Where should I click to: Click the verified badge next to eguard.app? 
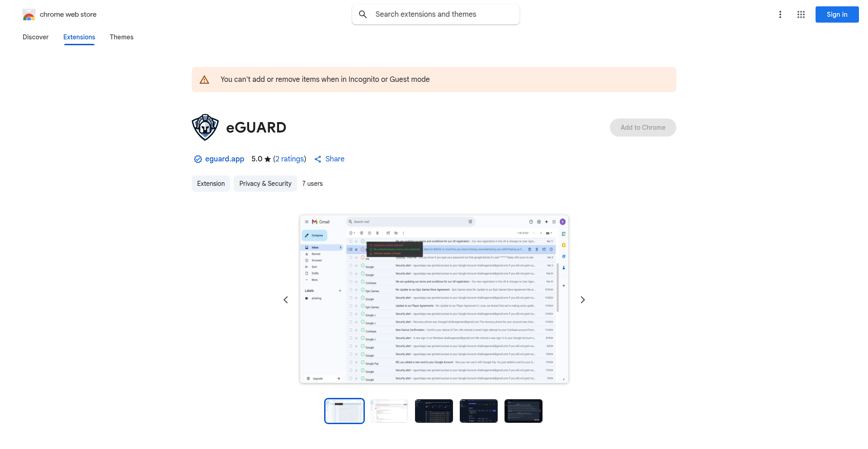tap(198, 159)
